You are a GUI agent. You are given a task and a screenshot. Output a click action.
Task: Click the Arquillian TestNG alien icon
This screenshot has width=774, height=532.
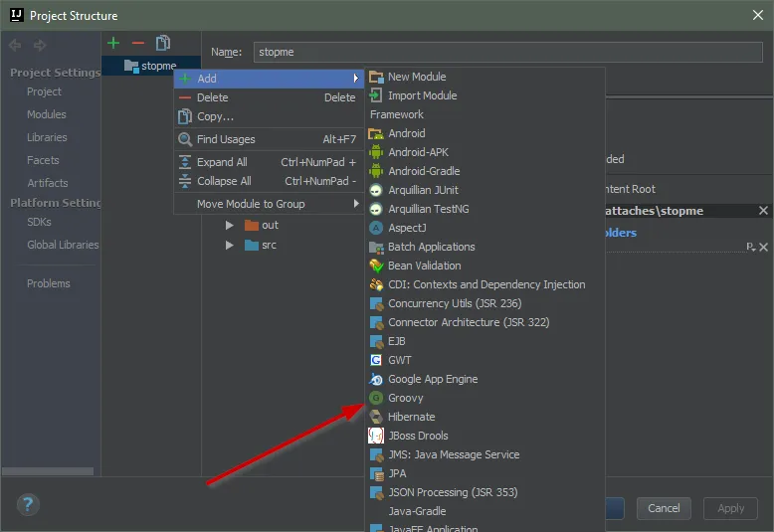pyautogui.click(x=376, y=209)
